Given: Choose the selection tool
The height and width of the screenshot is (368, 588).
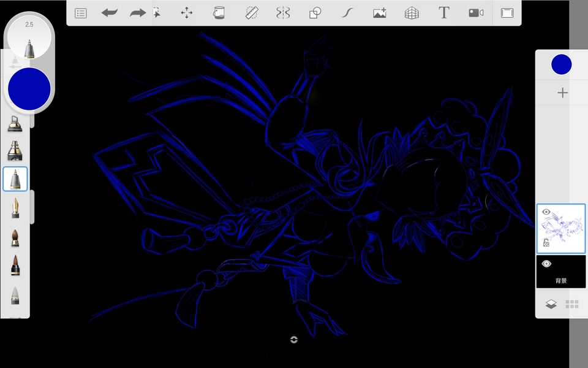Looking at the screenshot, I should [157, 13].
